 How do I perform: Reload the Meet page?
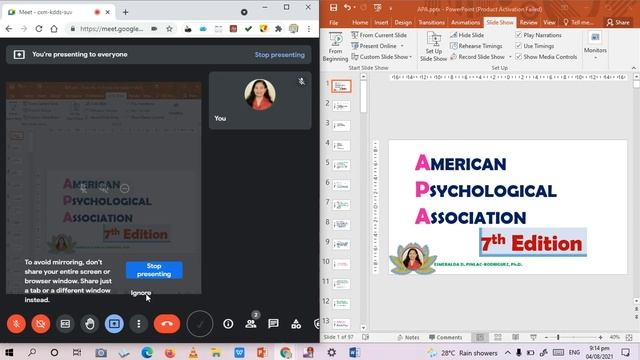(x=39, y=29)
